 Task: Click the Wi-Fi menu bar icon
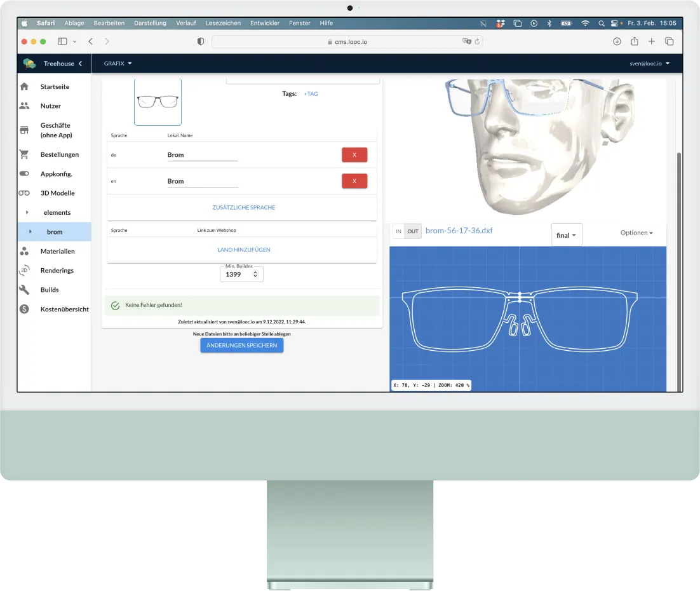pos(585,24)
